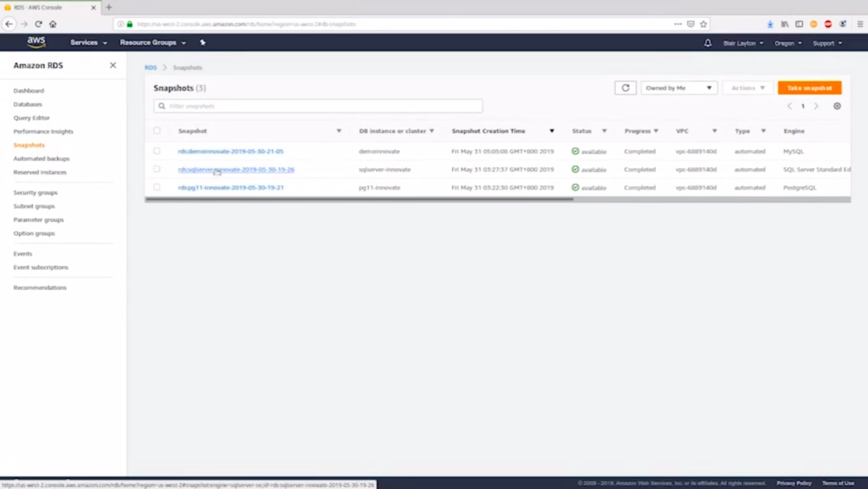Viewport: 868px width, 489px height.
Task: Open rds:sqlserver-innovate-2019-05-30-19-26 snapshot link
Action: 236,169
